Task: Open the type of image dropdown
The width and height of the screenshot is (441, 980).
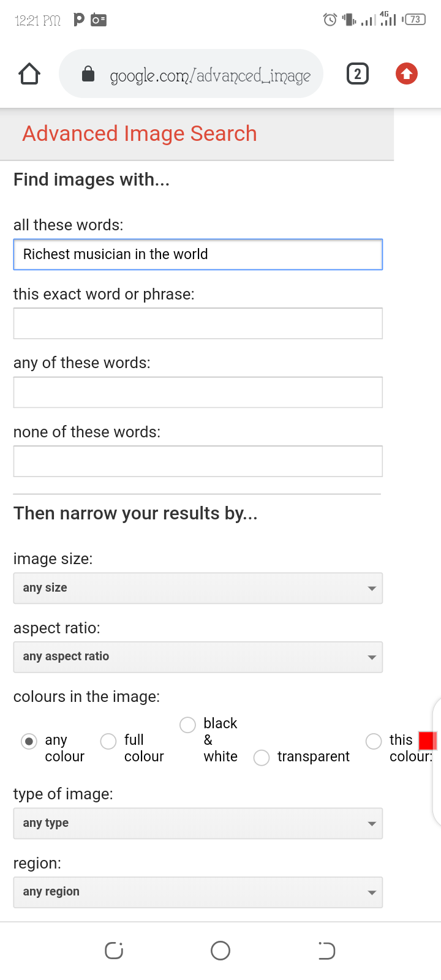Action: click(198, 823)
